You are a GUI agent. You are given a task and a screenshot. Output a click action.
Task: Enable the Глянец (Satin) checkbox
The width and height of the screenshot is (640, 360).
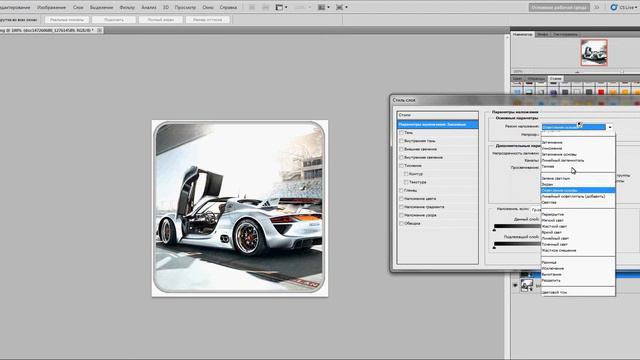(x=401, y=190)
